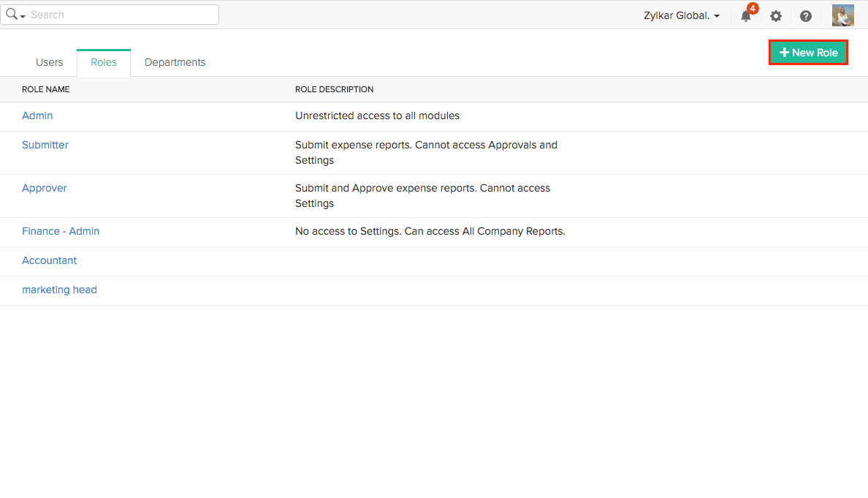The width and height of the screenshot is (868, 498).
Task: Expand the Zylkar Global organization dropdown
Action: coord(682,15)
